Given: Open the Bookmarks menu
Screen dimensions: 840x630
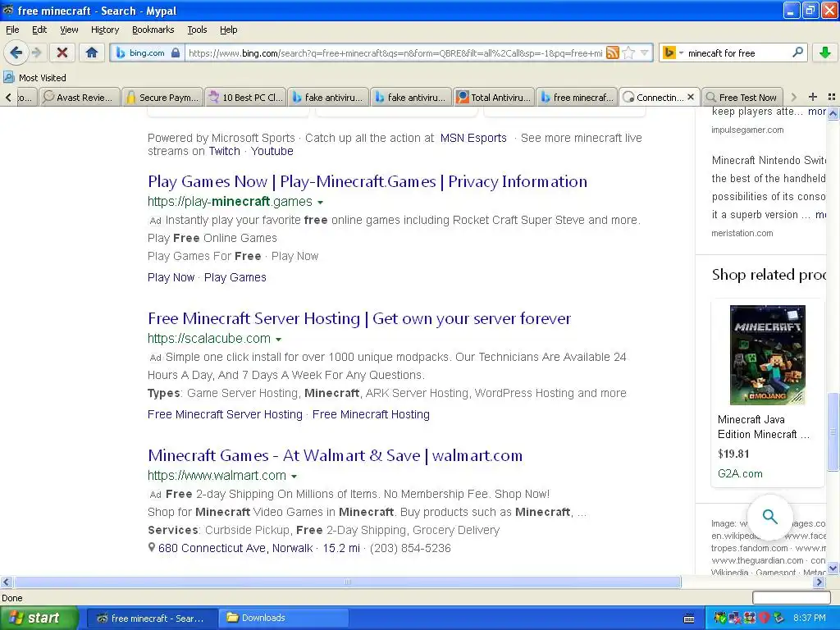Looking at the screenshot, I should tap(153, 30).
